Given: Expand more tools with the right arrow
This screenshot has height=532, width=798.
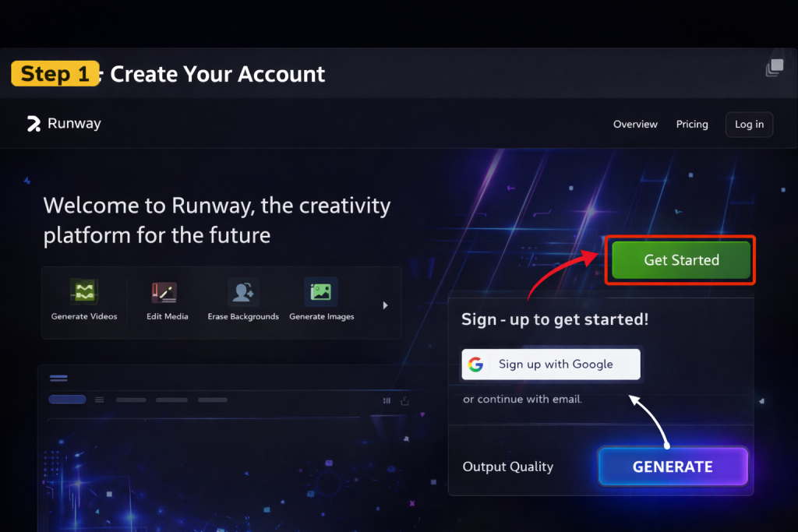Looking at the screenshot, I should click(385, 305).
